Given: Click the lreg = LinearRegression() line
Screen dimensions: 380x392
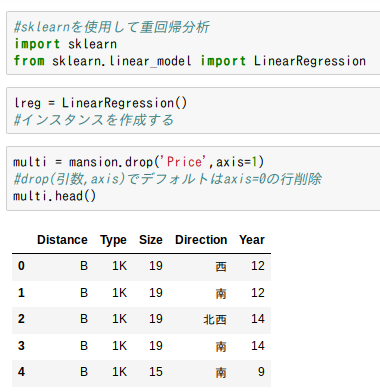Looking at the screenshot, I should (100, 103).
